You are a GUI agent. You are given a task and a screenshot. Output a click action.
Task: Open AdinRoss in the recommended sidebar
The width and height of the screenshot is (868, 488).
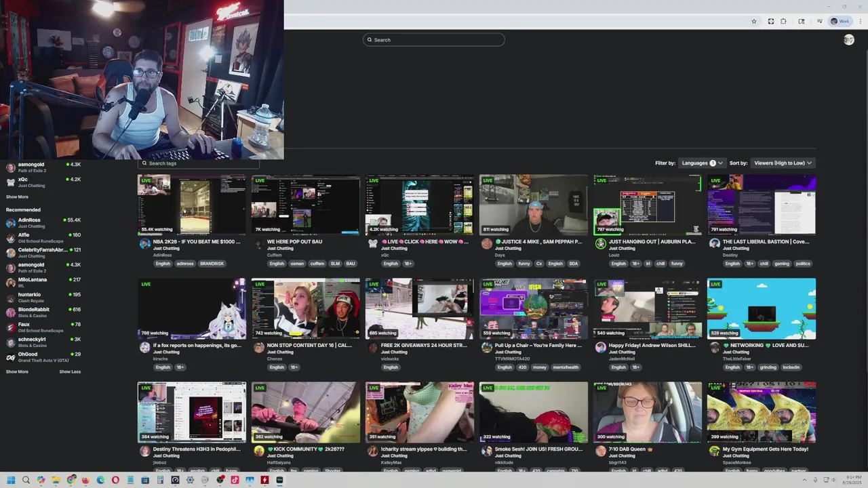point(43,223)
